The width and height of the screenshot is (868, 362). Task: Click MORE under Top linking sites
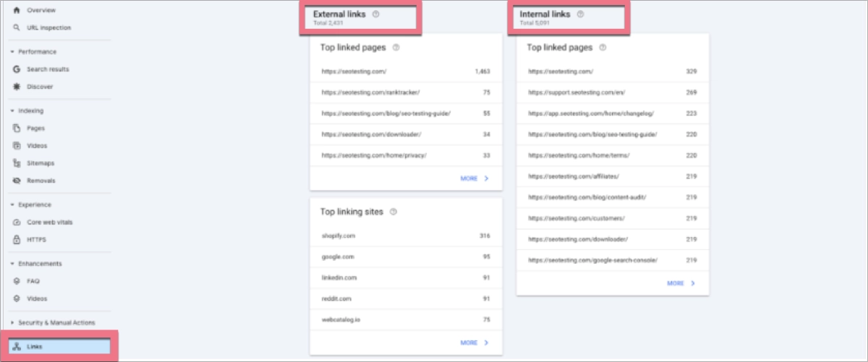click(475, 342)
